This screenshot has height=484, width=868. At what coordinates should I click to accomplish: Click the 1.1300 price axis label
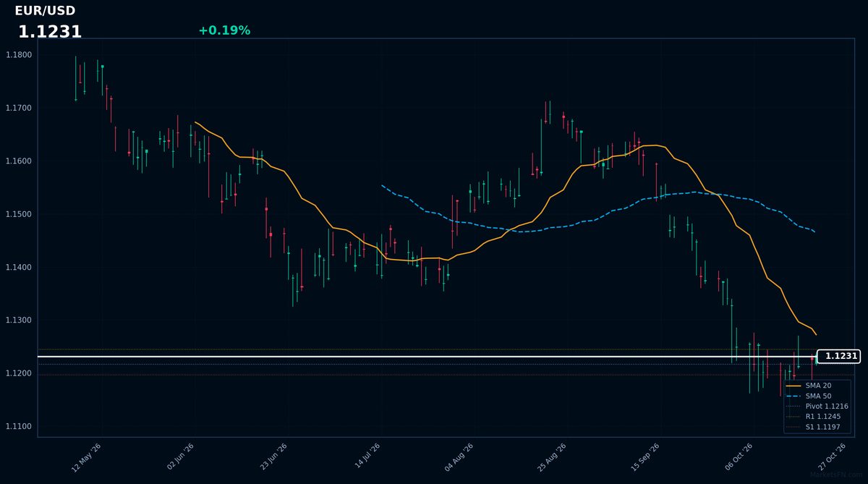pyautogui.click(x=19, y=320)
